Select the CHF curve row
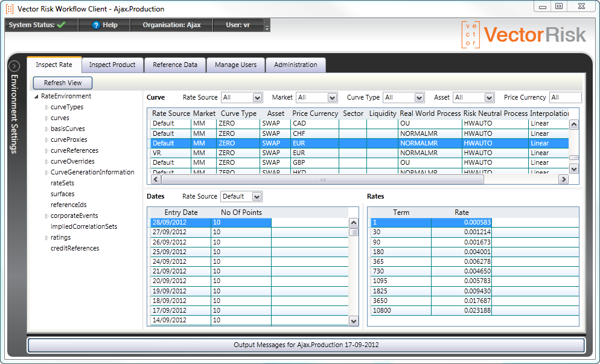Screen dimensions: 600x364 (x=359, y=133)
